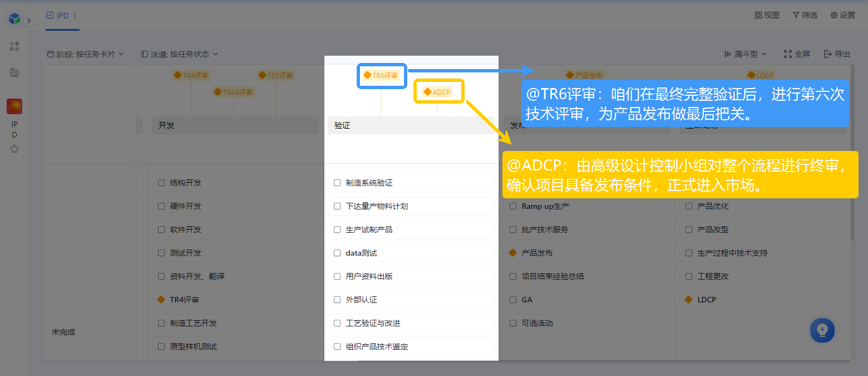Open the TR4评审 milestone card diamond icon
The image size is (868, 376).
(161, 300)
